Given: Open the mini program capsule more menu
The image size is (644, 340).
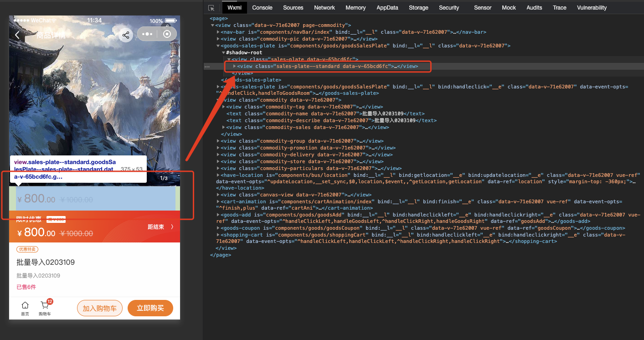Looking at the screenshot, I should pos(147,34).
